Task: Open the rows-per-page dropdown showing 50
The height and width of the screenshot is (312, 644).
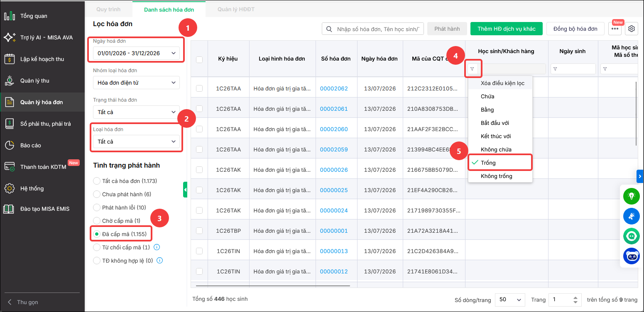Action: pyautogui.click(x=510, y=300)
